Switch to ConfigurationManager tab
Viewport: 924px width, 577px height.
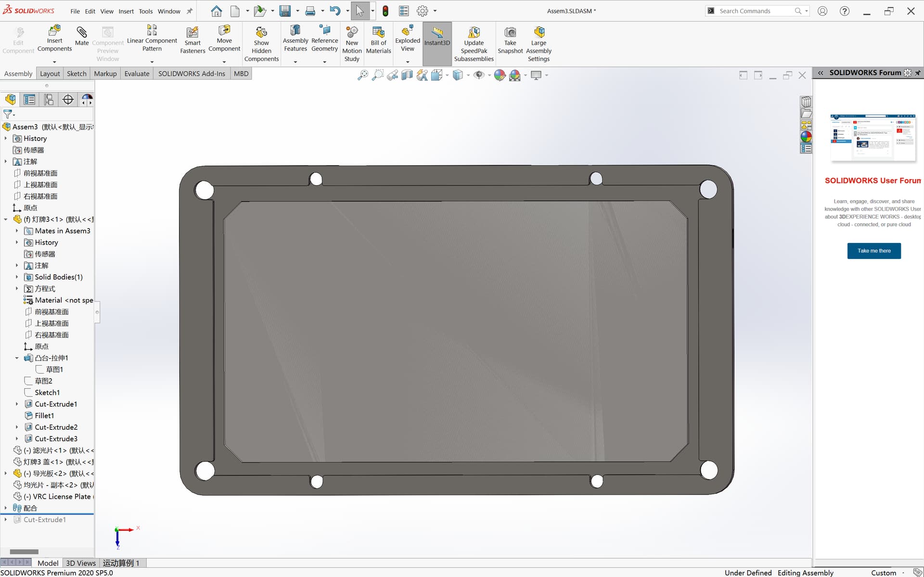point(49,100)
